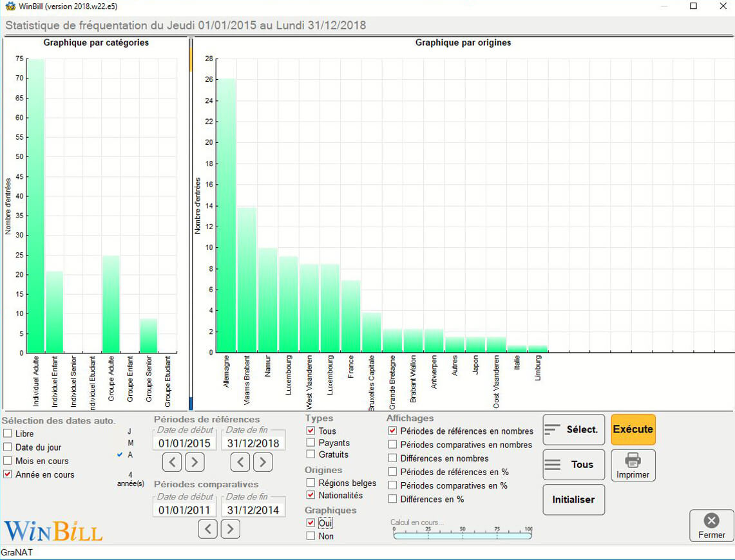
Task: Click the Graphique par origines title
Action: point(463,42)
